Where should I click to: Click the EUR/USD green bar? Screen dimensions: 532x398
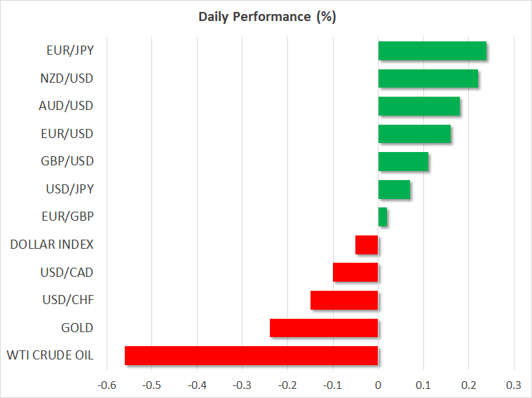coord(414,134)
